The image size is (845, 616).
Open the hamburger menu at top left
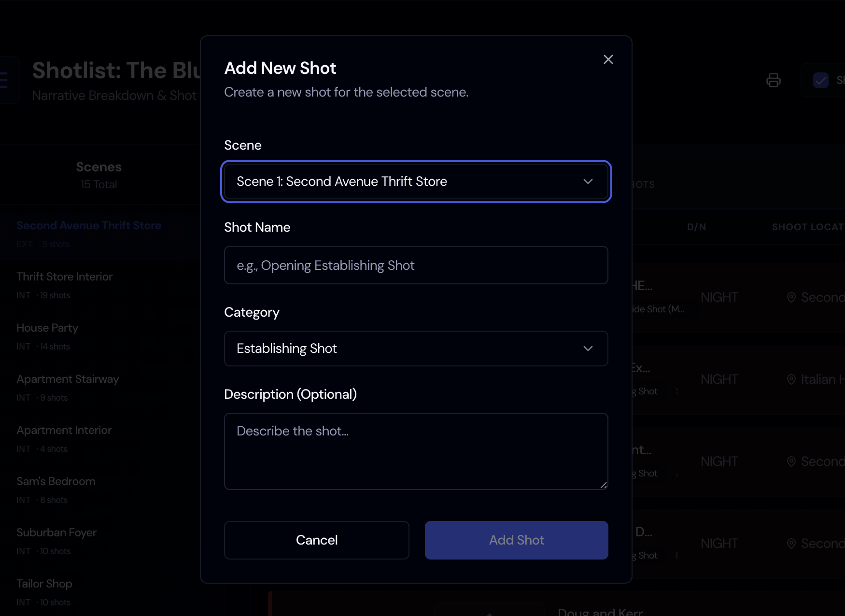tap(4, 80)
